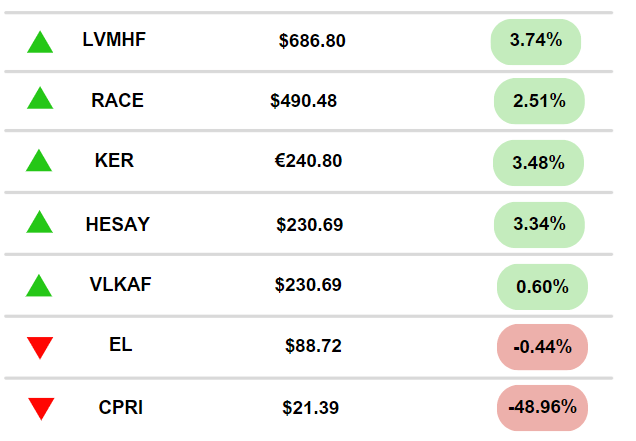Image resolution: width=636 pixels, height=441 pixels.
Task: Click the green up arrow beside KER
Action: [39, 160]
